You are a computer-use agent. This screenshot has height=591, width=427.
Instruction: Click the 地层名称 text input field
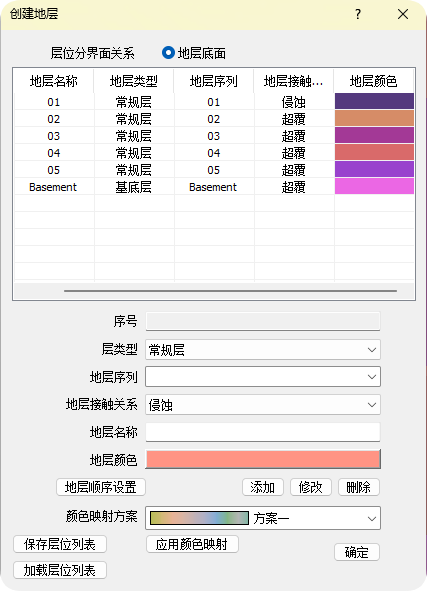pos(263,432)
